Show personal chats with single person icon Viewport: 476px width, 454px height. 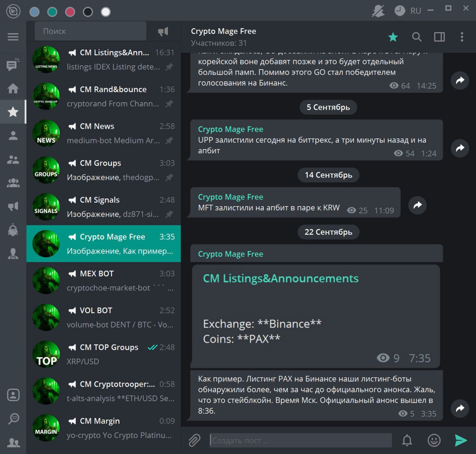tap(13, 135)
